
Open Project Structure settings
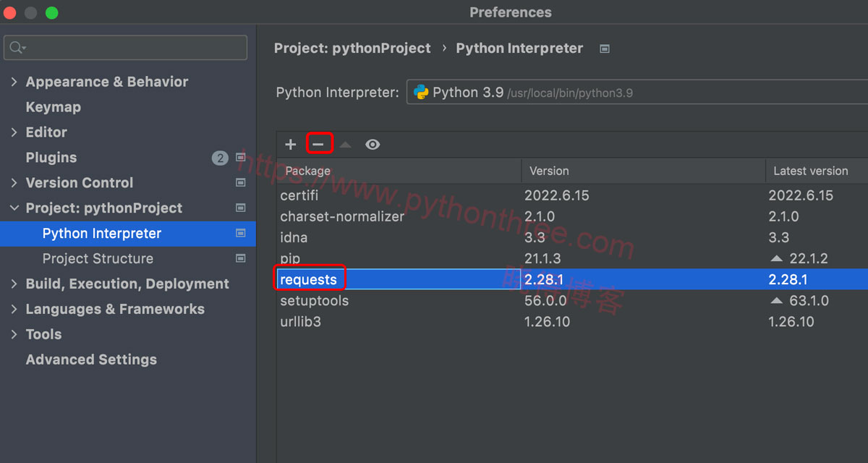click(98, 259)
